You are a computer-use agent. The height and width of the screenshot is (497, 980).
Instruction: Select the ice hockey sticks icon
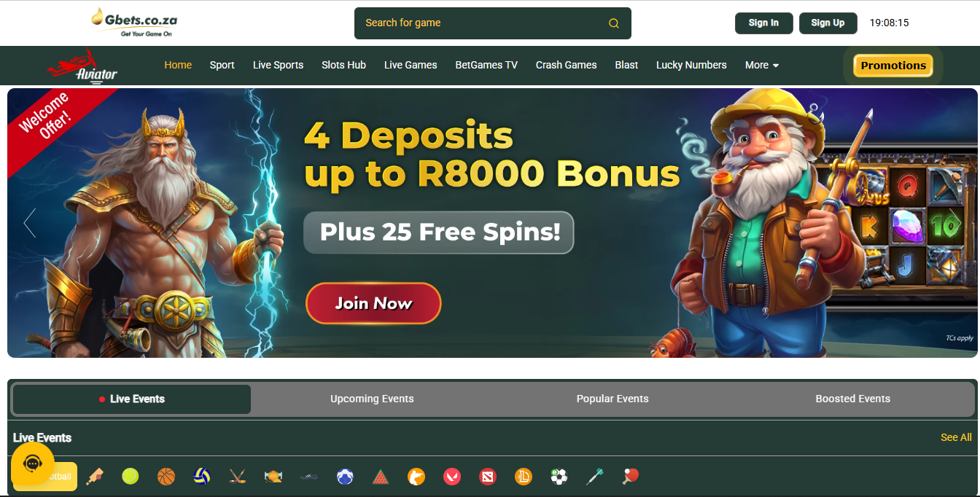[238, 477]
